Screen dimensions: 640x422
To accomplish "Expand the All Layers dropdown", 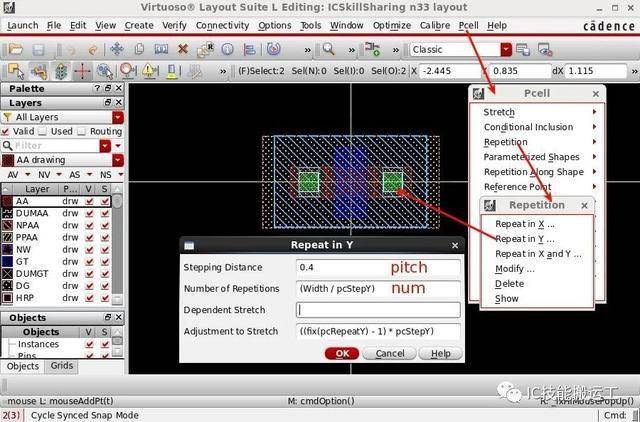I will 117,117.
